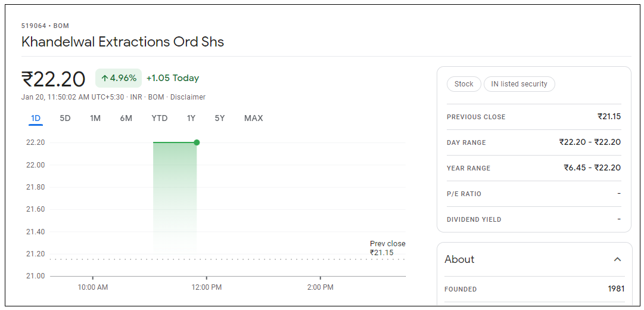Click the IN listed security chip
The width and height of the screenshot is (644, 310).
[519, 84]
